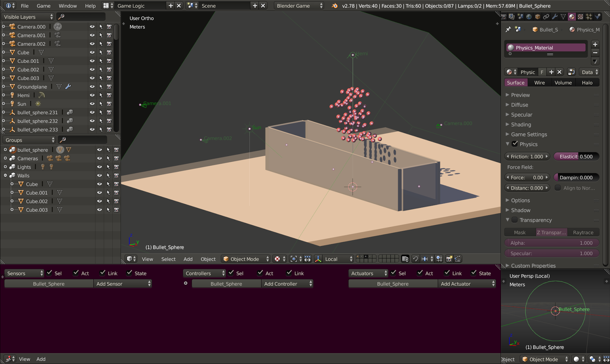
Task: Open the Game menu in the top bar
Action: tap(43, 6)
